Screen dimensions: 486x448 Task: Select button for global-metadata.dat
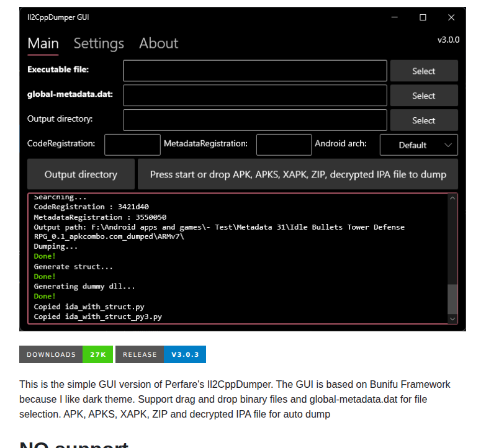tap(424, 96)
